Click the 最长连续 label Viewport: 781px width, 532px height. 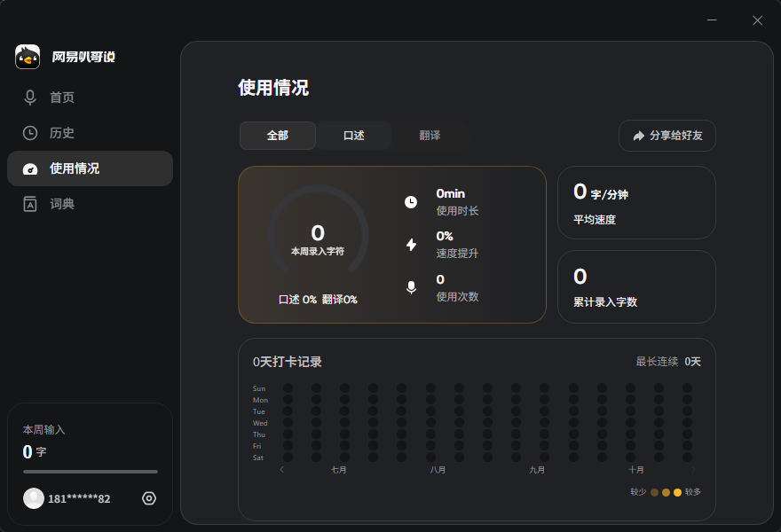657,362
